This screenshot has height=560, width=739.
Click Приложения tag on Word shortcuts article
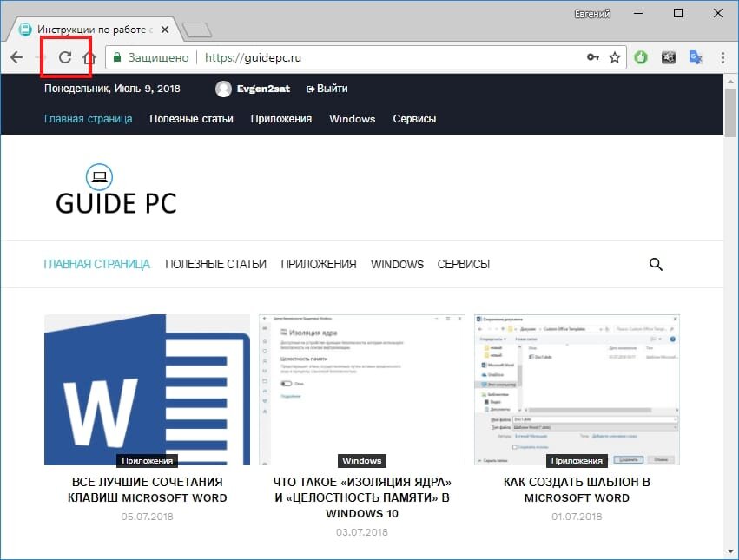coord(147,460)
